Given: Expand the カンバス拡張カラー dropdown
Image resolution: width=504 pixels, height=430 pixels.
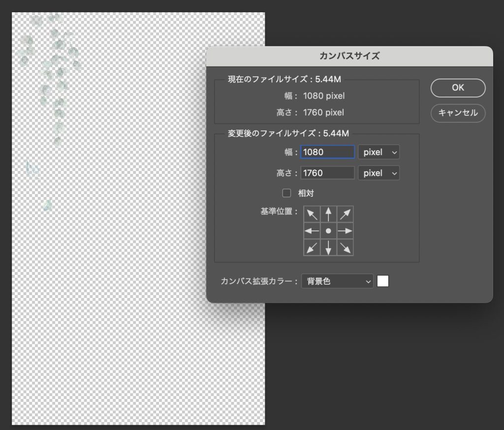Looking at the screenshot, I should point(337,281).
